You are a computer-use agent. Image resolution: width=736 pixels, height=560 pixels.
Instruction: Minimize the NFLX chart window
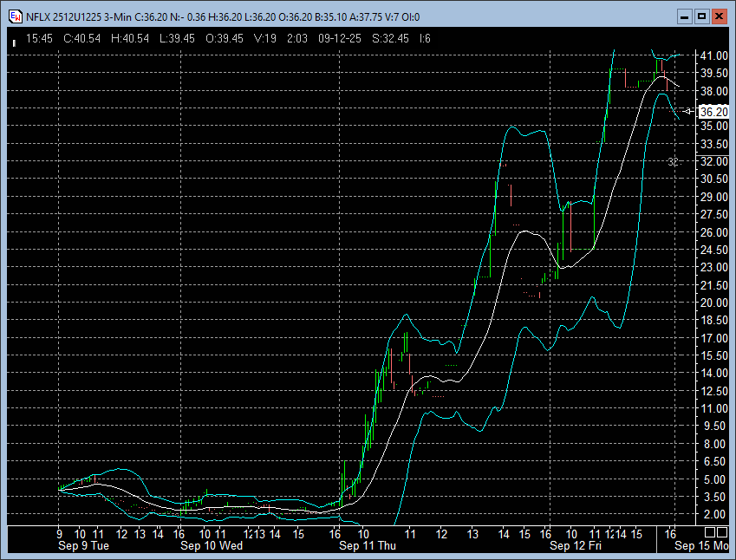pos(685,16)
